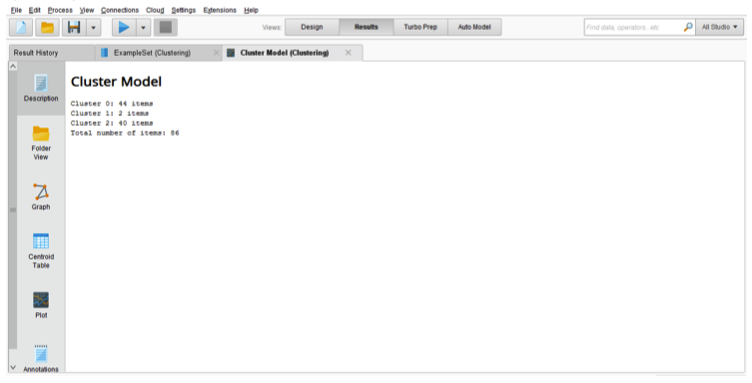Open the All Studio search scope dropdown

719,27
